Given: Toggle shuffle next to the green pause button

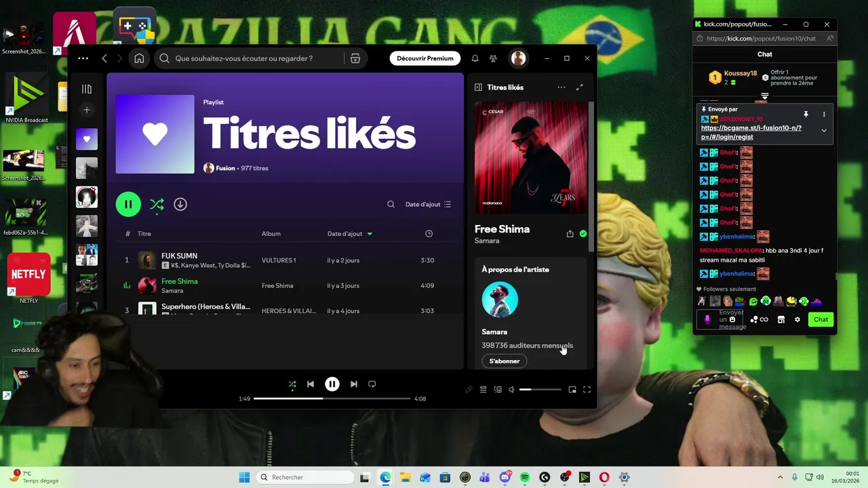Looking at the screenshot, I should coord(157,204).
